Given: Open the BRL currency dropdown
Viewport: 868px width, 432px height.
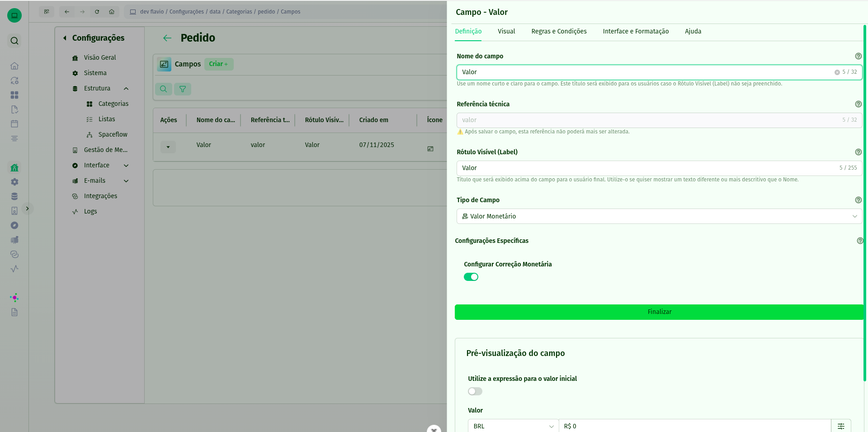Looking at the screenshot, I should 513,426.
